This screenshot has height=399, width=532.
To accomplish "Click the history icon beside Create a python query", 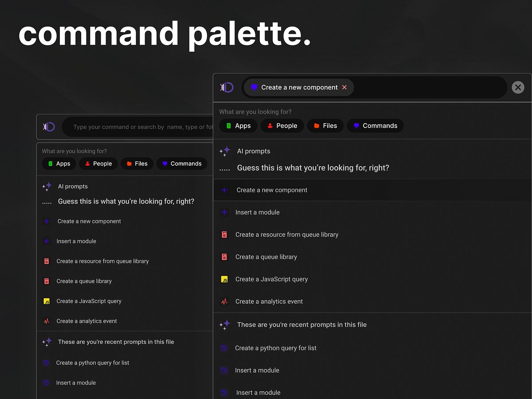I will coord(224,348).
